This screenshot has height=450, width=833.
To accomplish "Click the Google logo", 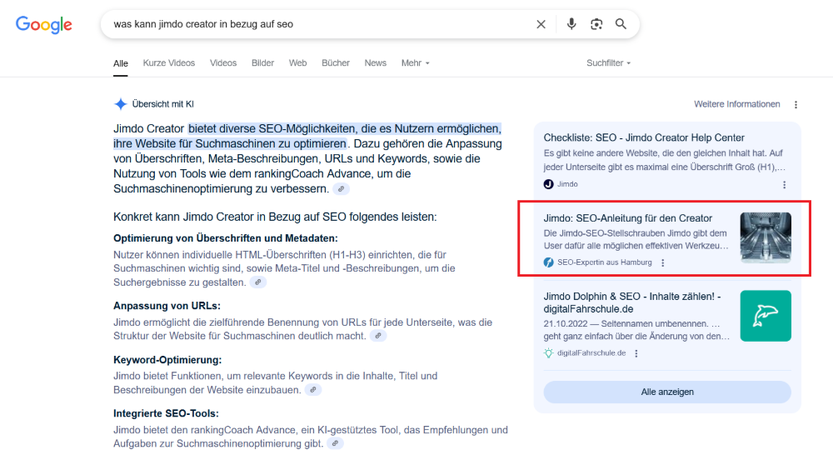I will point(44,24).
